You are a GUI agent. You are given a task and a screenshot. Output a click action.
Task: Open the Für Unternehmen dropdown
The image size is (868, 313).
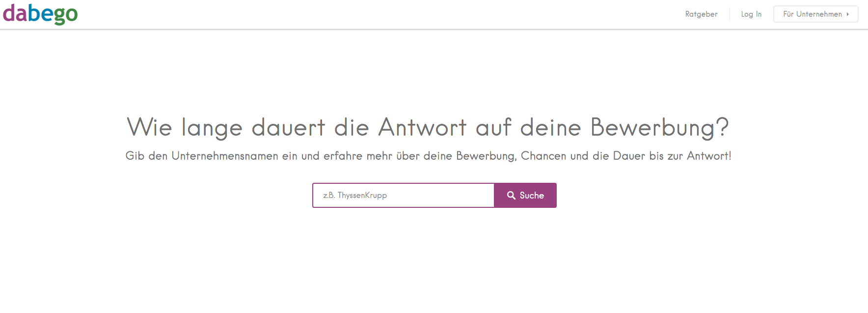(x=816, y=14)
